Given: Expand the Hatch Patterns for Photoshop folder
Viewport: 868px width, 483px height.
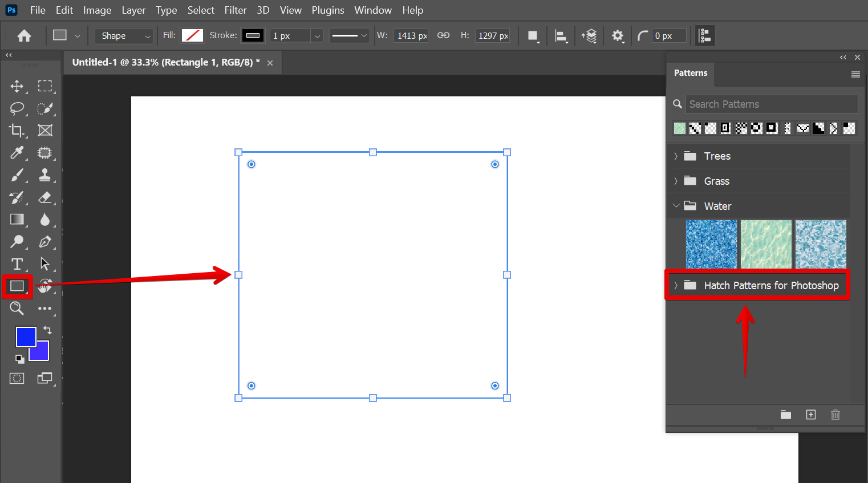Looking at the screenshot, I should [676, 285].
